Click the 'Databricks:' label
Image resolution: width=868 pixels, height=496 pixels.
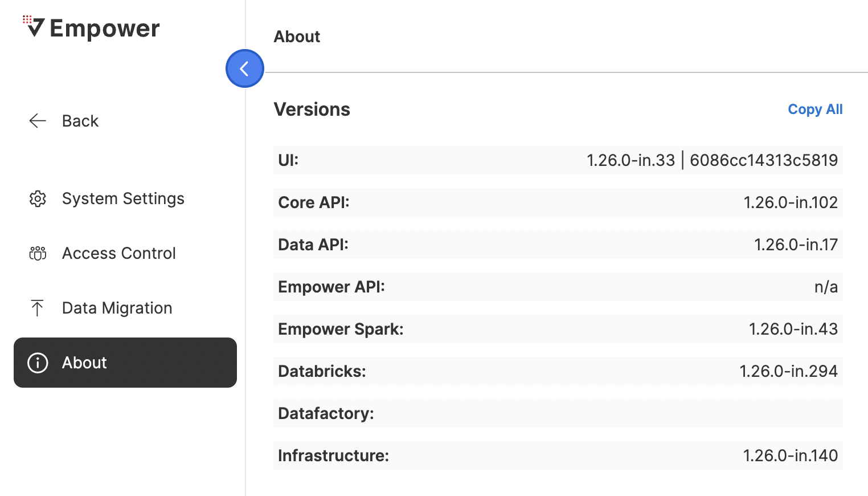coord(322,371)
